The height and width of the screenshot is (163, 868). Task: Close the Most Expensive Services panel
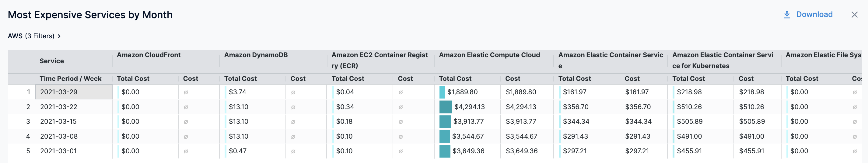click(x=854, y=15)
